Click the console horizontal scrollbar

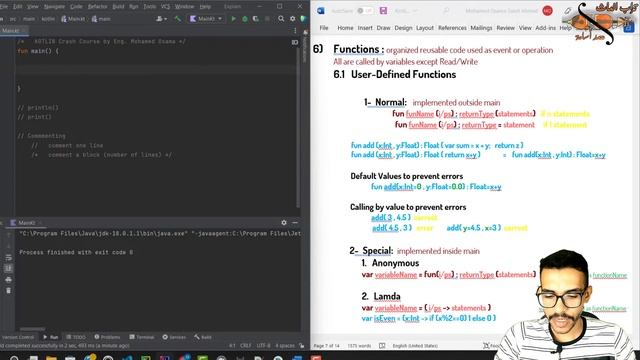[33, 329]
